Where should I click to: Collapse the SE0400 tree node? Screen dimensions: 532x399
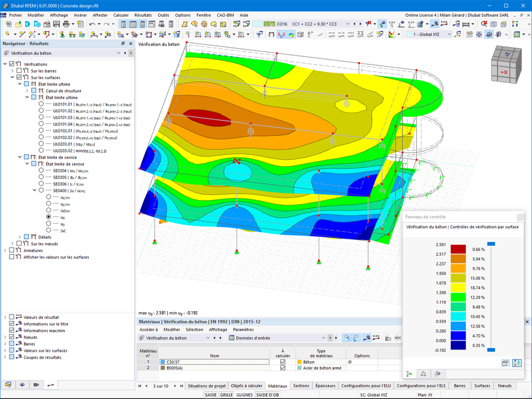pyautogui.click(x=34, y=190)
